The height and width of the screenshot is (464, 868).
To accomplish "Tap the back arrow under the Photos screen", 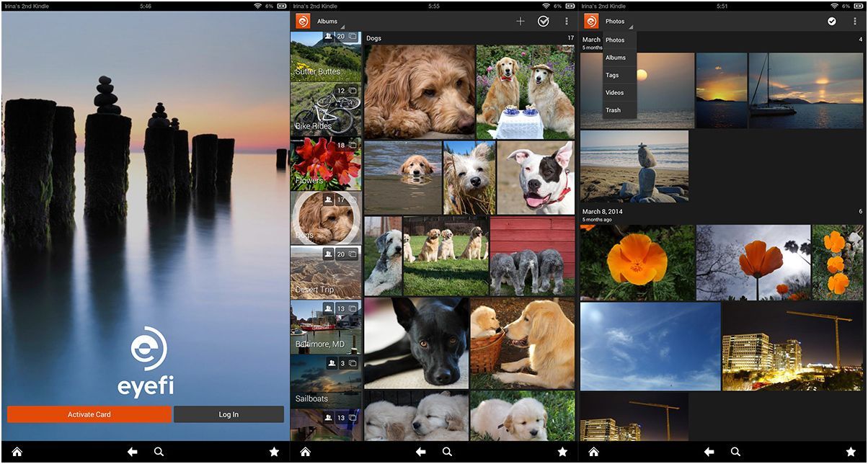I will [709, 452].
